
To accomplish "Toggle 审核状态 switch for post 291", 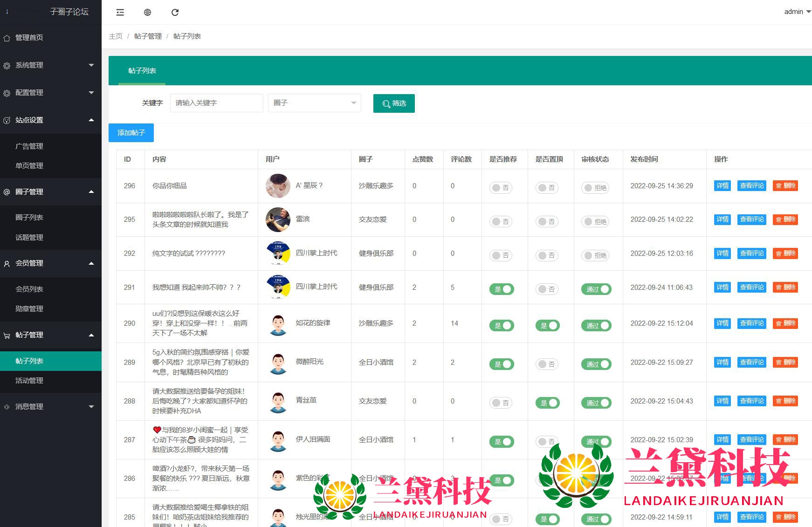I will tap(596, 289).
